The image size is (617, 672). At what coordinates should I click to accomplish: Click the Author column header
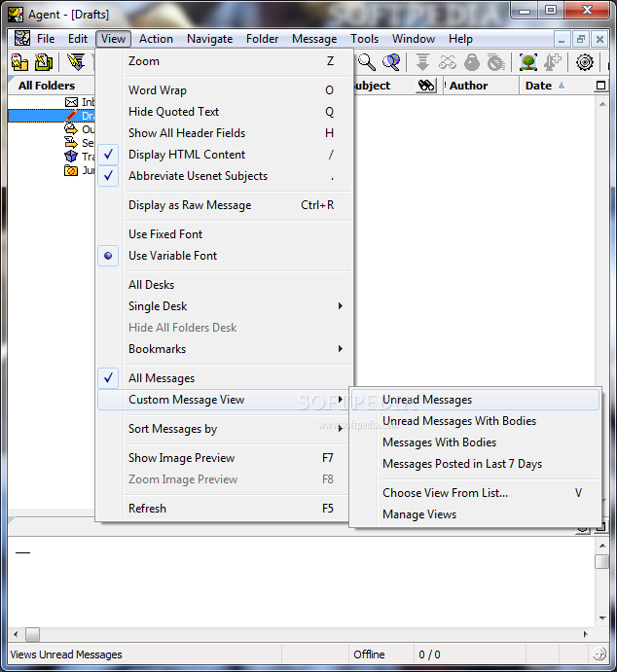tap(480, 86)
